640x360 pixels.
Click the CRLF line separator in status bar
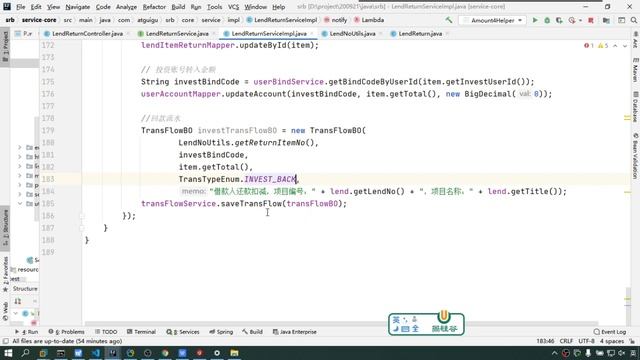pyautogui.click(x=566, y=341)
